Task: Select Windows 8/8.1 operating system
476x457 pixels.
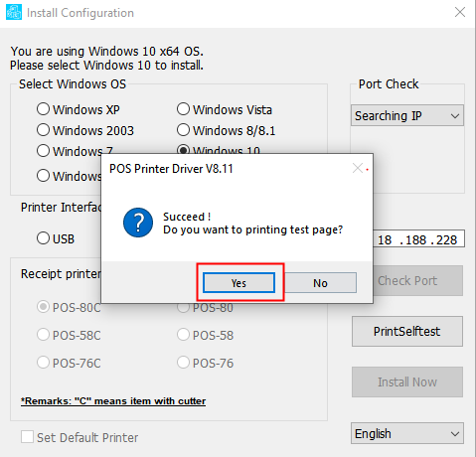Action: (183, 130)
